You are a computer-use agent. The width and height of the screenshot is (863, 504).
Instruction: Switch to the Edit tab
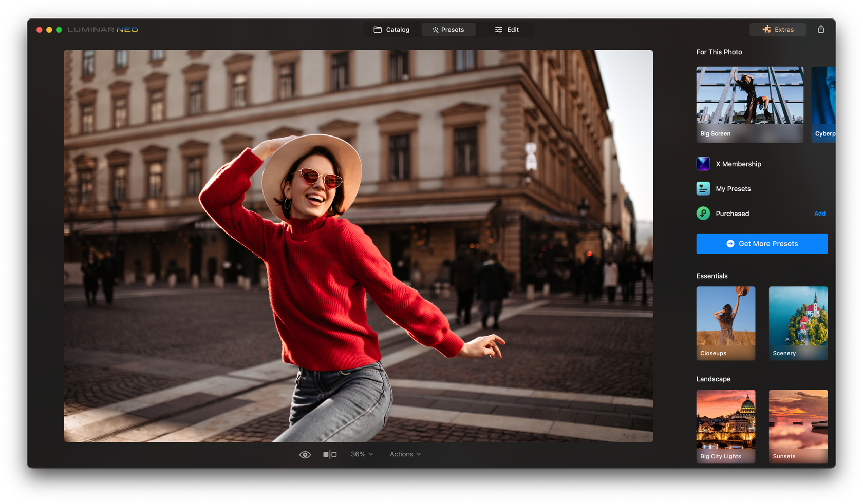512,29
